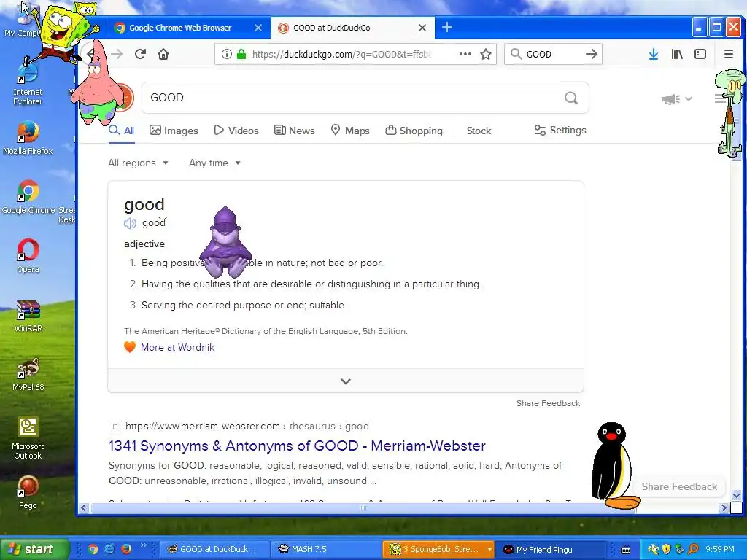Select Google Chrome desktop shortcut
Screen dimensions: 747x560
[28, 197]
